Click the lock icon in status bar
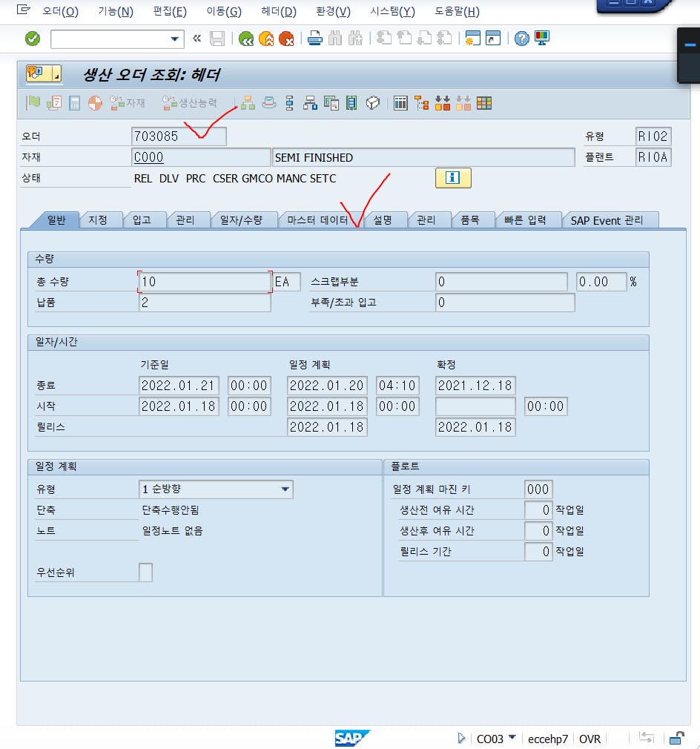Image resolution: width=700 pixels, height=749 pixels. (x=676, y=738)
